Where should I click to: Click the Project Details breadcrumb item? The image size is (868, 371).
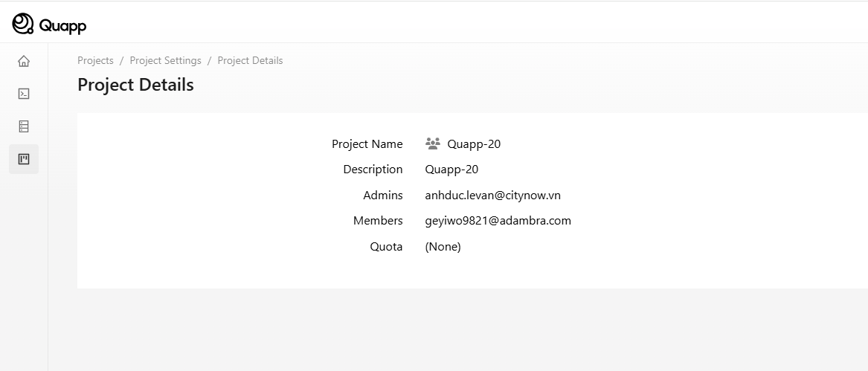click(x=250, y=60)
